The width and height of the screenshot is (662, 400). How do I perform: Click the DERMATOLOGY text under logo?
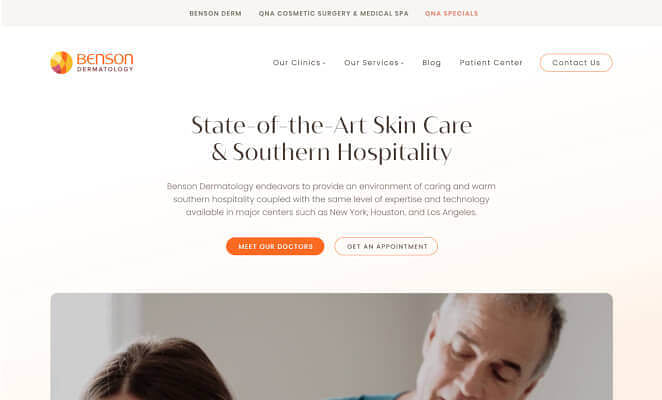(105, 69)
